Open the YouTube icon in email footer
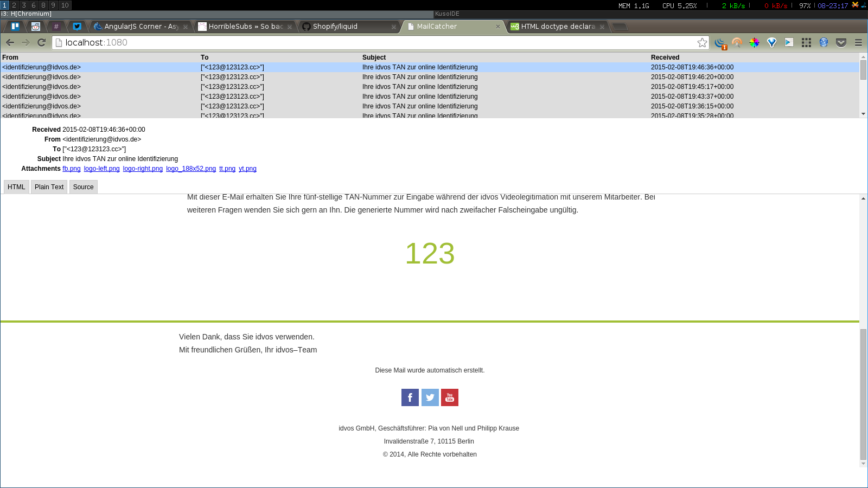 tap(450, 397)
